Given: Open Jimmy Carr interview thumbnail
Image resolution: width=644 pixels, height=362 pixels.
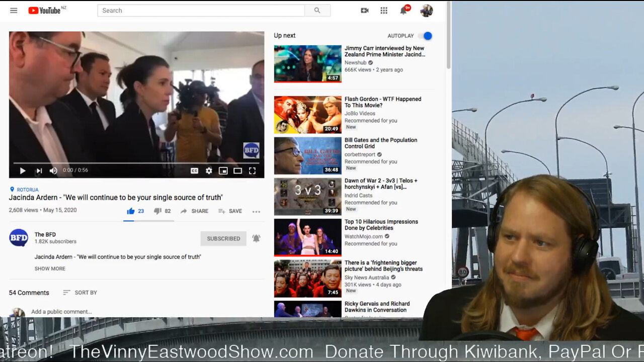Looking at the screenshot, I should click(307, 63).
